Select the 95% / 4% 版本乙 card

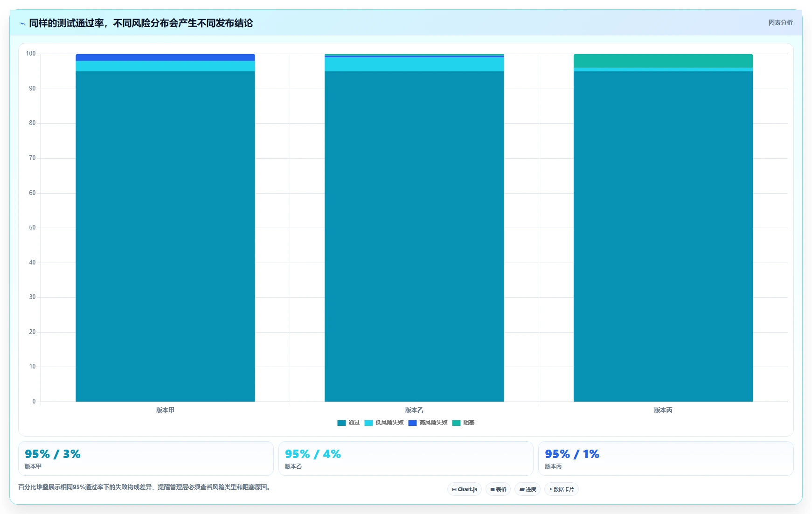[x=406, y=458]
